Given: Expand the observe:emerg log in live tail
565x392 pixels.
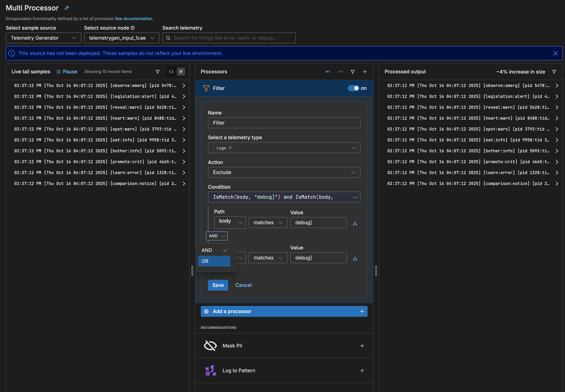Looking at the screenshot, I should coord(184,86).
